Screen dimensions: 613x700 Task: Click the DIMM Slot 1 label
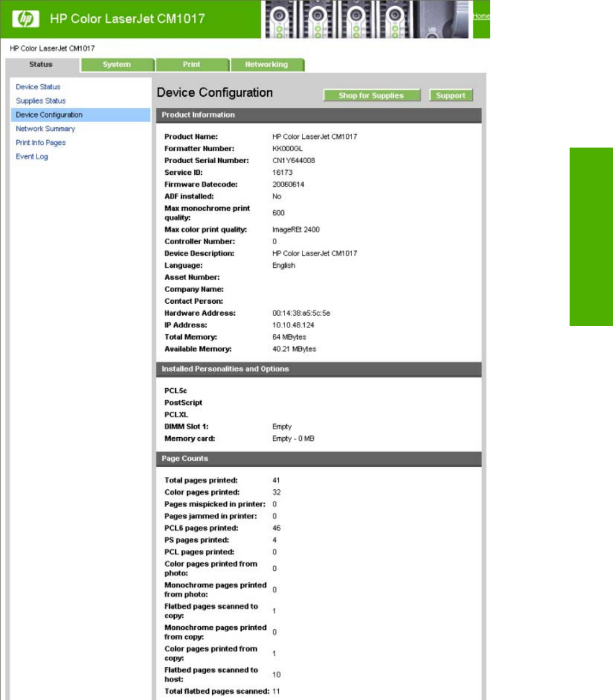[186, 427]
